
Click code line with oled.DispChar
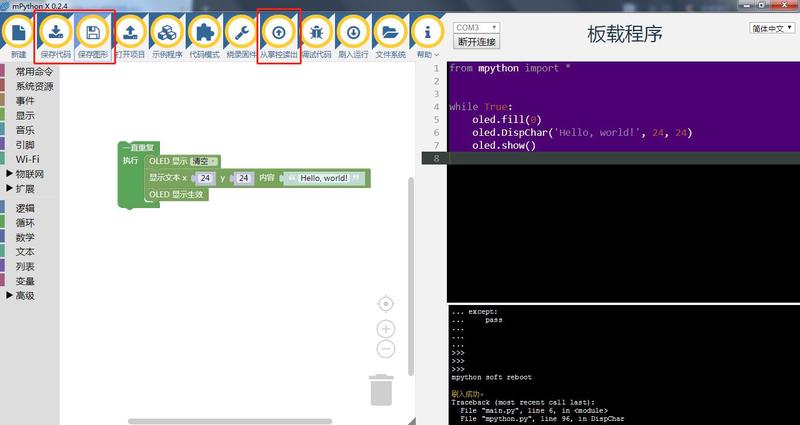(x=582, y=133)
